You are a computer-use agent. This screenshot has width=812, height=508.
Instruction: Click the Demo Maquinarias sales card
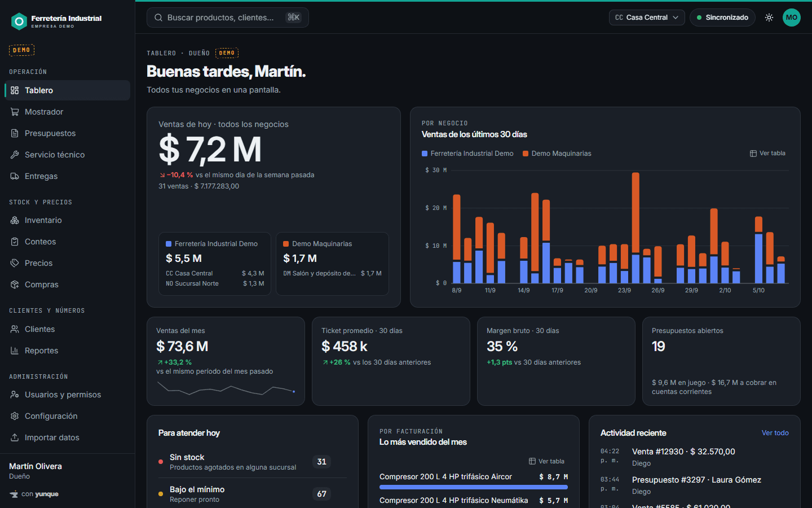point(332,264)
